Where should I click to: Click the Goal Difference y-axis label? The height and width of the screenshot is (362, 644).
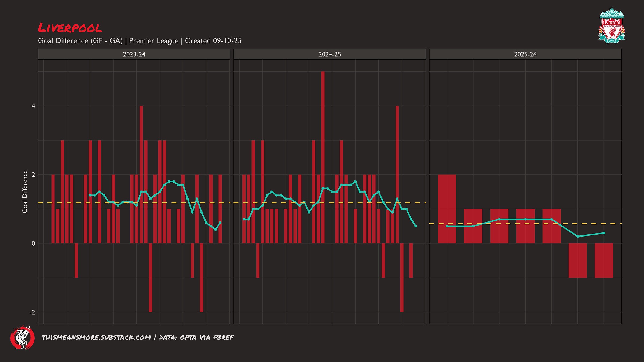click(x=25, y=191)
